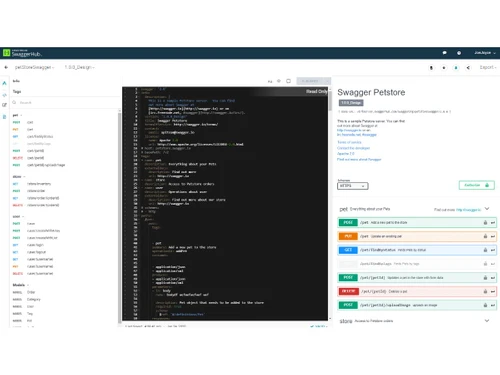Click the jump arrow icon on POST /pet row
The width and height of the screenshot is (500, 375).
pyautogui.click(x=493, y=223)
